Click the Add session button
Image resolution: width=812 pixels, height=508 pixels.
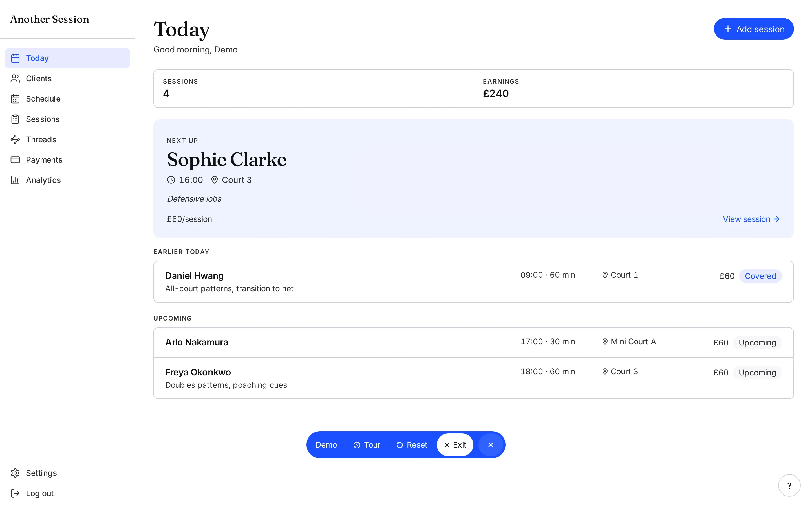tap(754, 29)
